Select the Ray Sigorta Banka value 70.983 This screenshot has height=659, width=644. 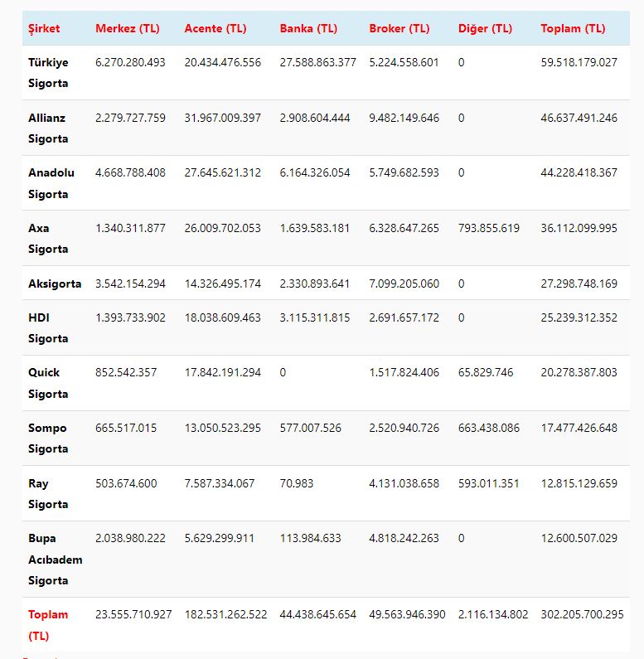point(297,483)
